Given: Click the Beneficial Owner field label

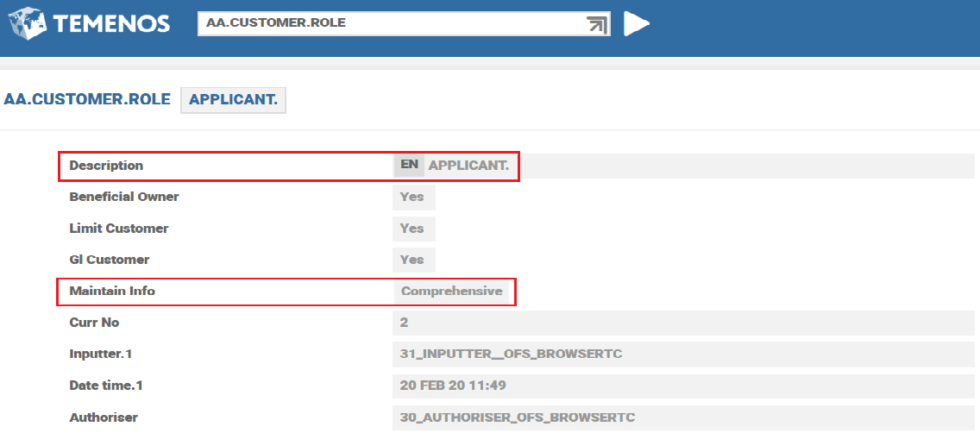Looking at the screenshot, I should [x=124, y=197].
